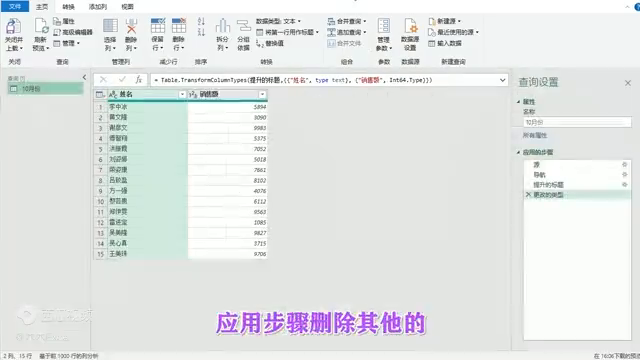Viewport: 640px width, 360px height.
Task: Switch to the 转换 (Transform) tab
Action: (x=69, y=7)
